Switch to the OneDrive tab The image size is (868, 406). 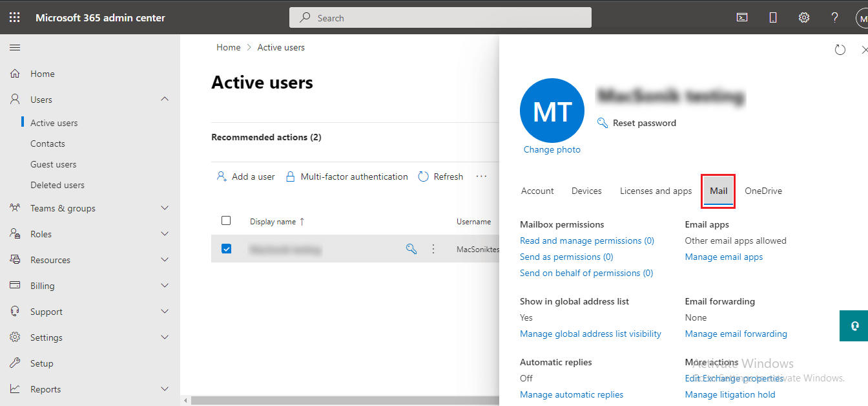(x=763, y=191)
